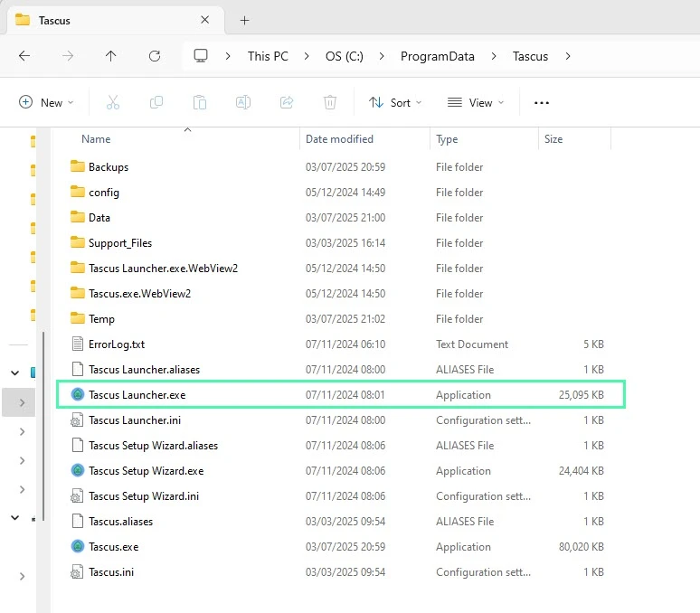Select Tascus.exe.WebView2 folder name
700x613 pixels.
140,294
